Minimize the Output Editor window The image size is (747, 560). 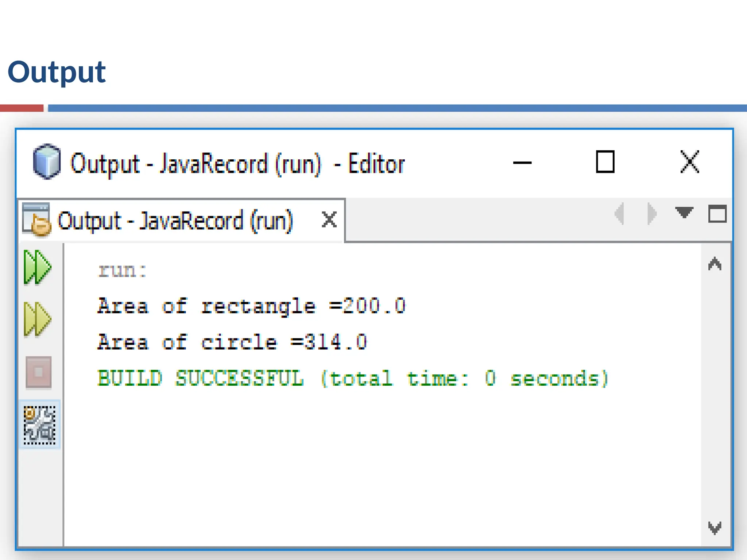pyautogui.click(x=522, y=163)
